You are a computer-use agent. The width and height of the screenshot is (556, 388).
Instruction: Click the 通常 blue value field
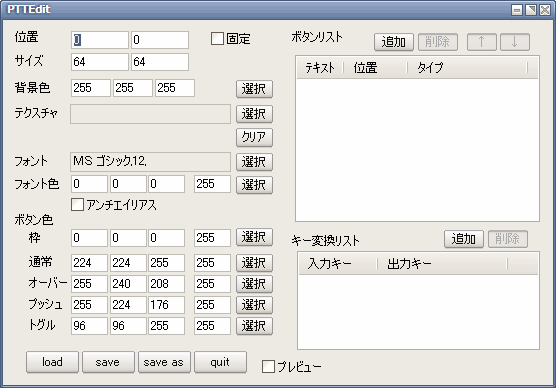(167, 263)
